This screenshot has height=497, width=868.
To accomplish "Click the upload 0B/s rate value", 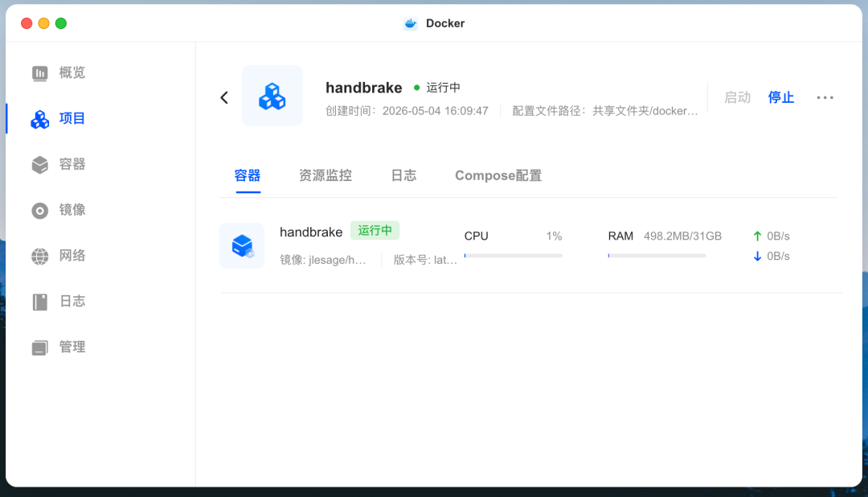I will click(778, 236).
